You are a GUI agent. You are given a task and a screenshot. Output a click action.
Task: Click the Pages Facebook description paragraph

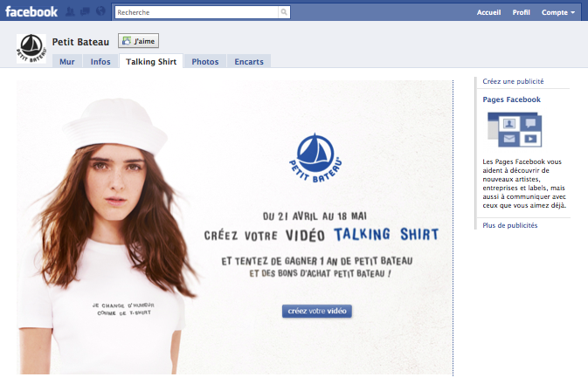(524, 183)
